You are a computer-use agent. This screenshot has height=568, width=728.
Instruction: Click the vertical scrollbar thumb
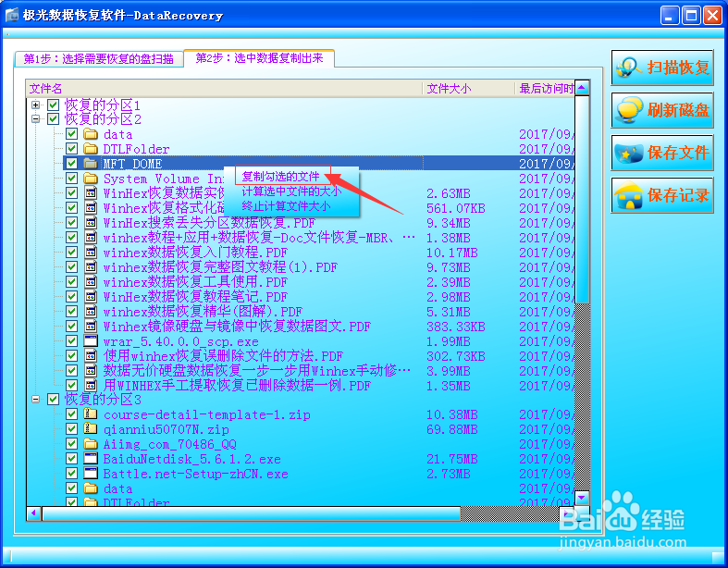pyautogui.click(x=582, y=199)
